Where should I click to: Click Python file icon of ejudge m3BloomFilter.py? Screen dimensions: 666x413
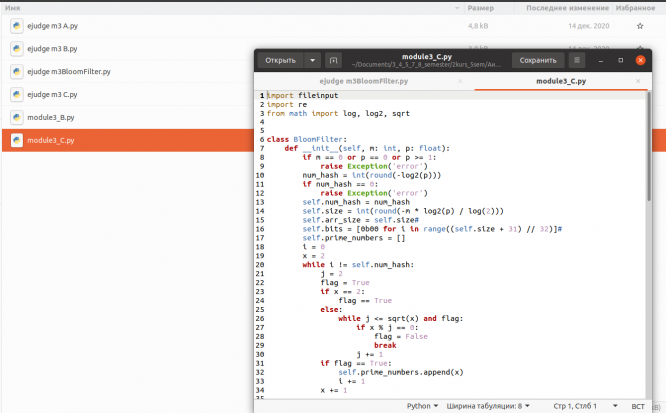[x=17, y=72]
